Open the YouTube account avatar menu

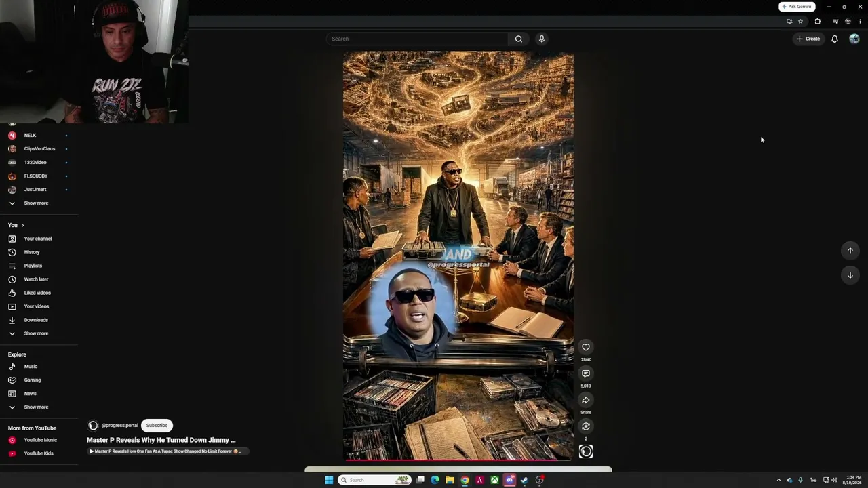(x=854, y=39)
